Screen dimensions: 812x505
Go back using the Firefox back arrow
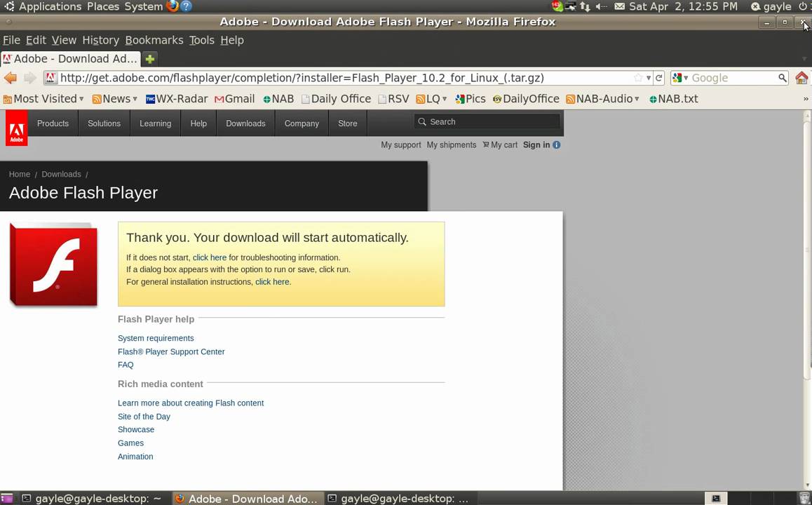point(11,78)
